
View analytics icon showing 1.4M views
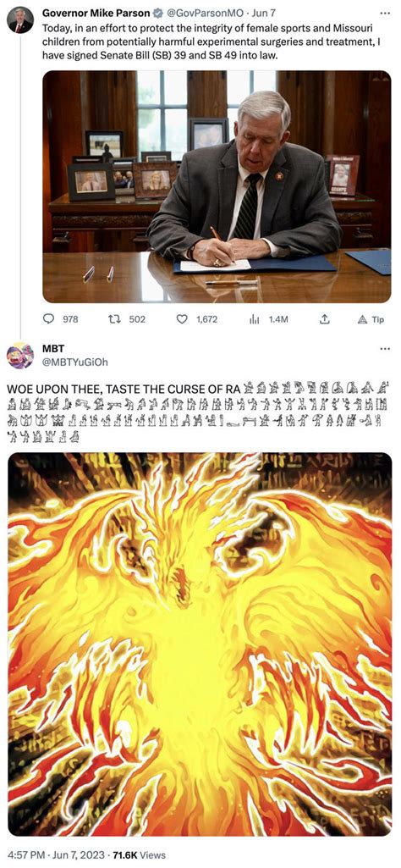[x=255, y=319]
